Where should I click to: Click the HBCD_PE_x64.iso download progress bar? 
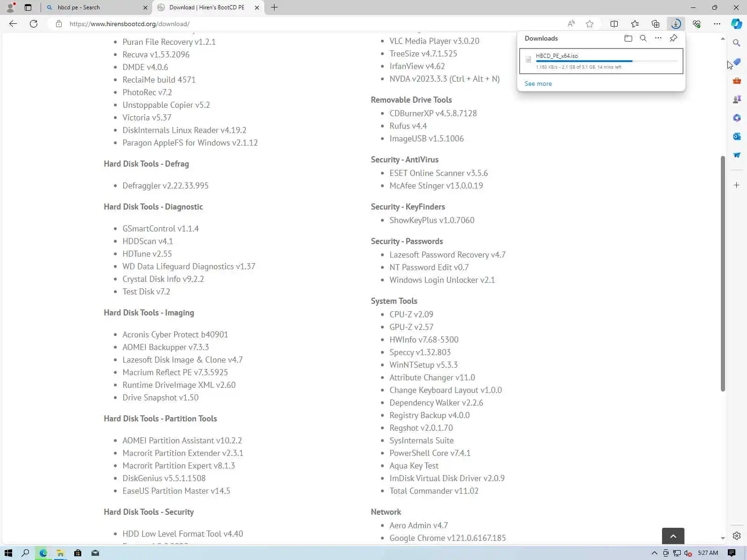click(607, 61)
